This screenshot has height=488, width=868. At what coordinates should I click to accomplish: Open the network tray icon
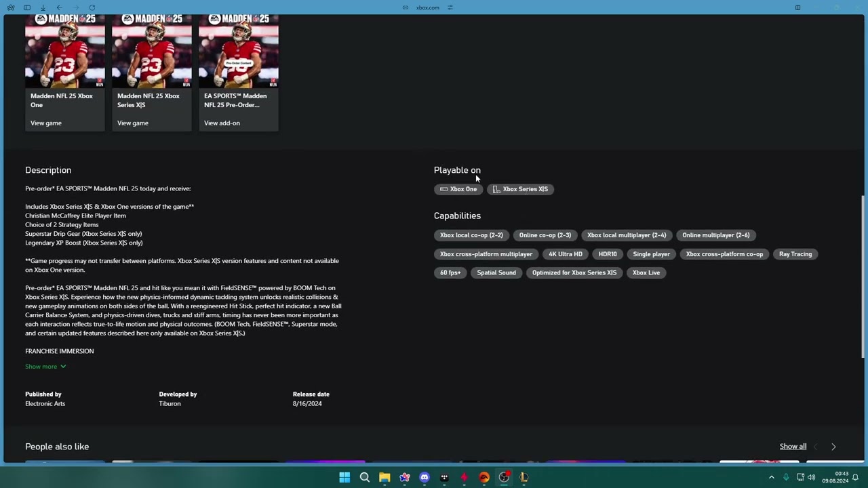coord(800,477)
